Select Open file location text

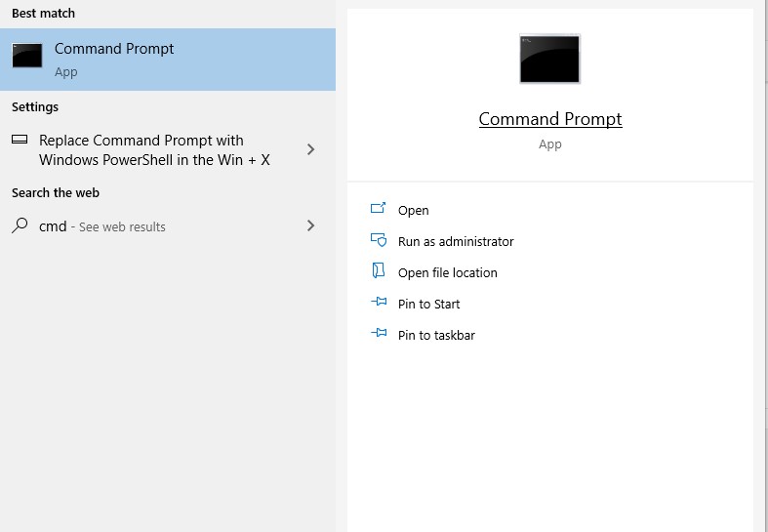pos(448,273)
